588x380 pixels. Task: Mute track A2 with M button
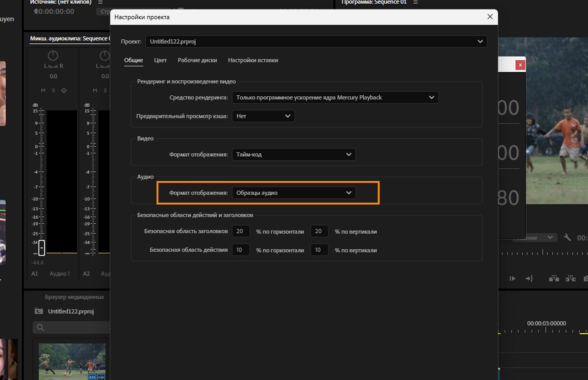(x=95, y=90)
